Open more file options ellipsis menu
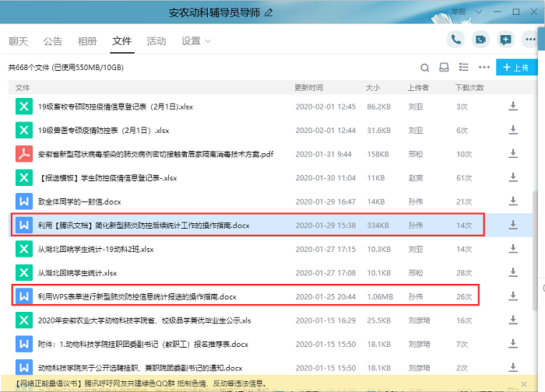 point(484,68)
